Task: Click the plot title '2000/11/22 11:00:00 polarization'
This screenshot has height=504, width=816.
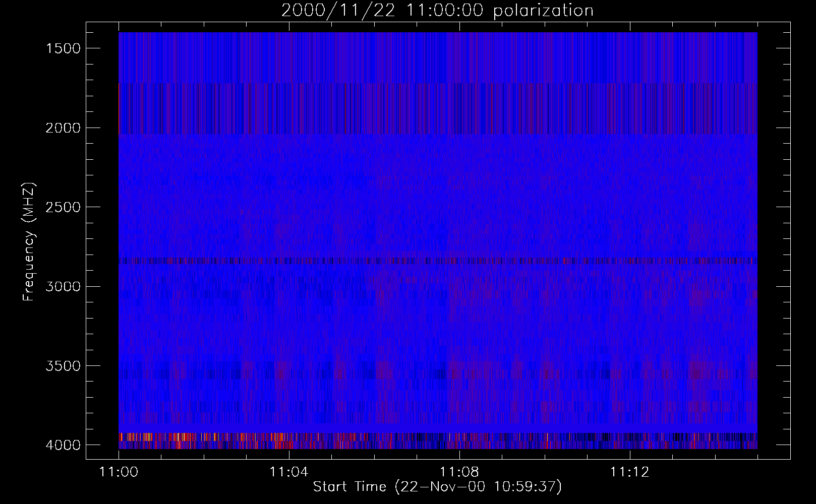Action: [x=437, y=11]
